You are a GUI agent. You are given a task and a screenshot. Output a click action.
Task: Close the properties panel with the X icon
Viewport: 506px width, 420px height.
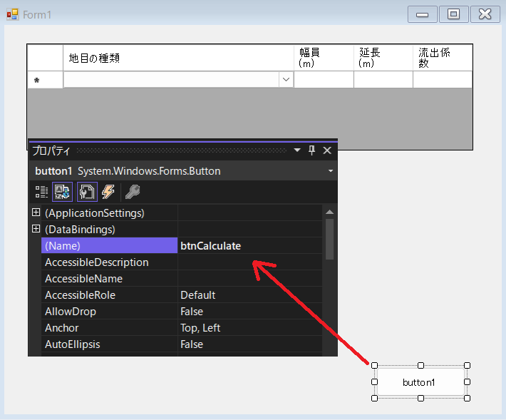coord(327,150)
